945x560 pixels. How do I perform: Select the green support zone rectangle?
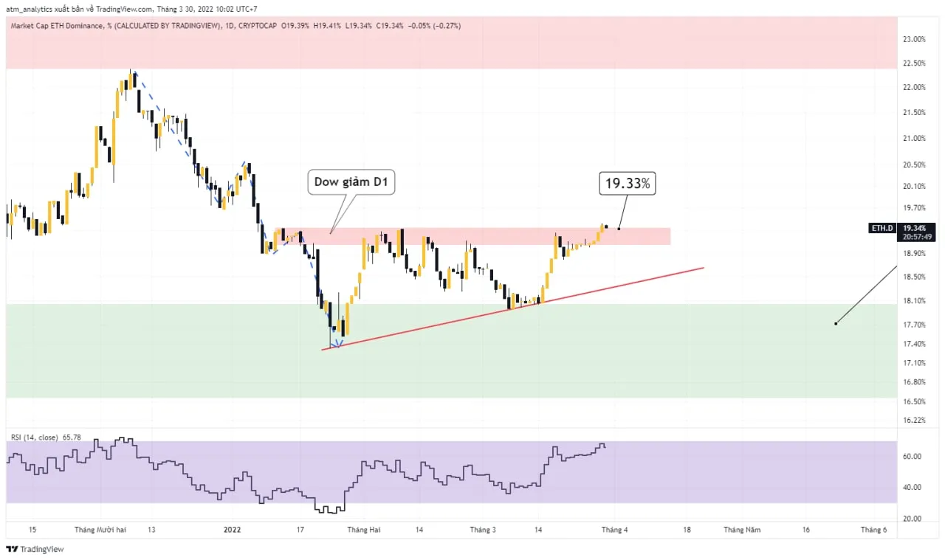click(x=450, y=351)
